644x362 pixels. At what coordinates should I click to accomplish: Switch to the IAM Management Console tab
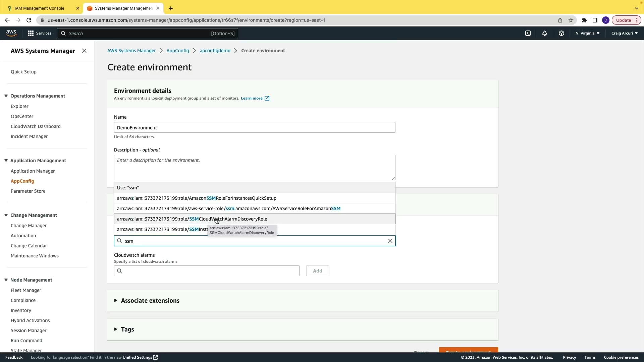(40, 8)
